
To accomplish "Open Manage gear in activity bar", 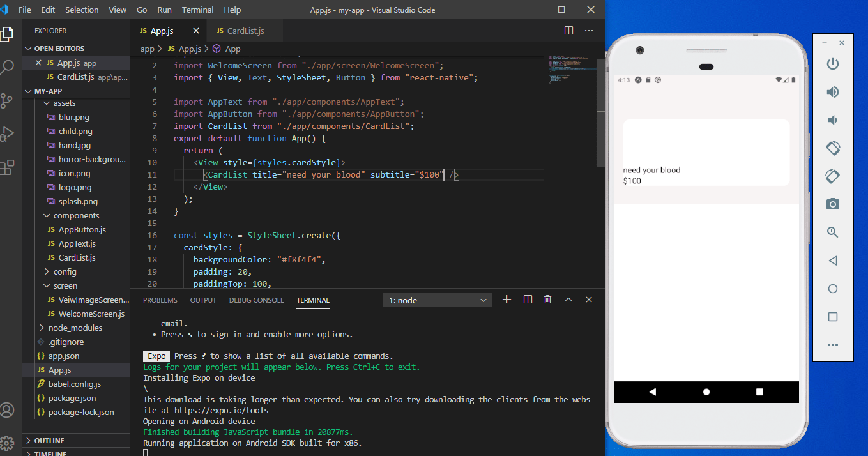I will tap(6, 443).
